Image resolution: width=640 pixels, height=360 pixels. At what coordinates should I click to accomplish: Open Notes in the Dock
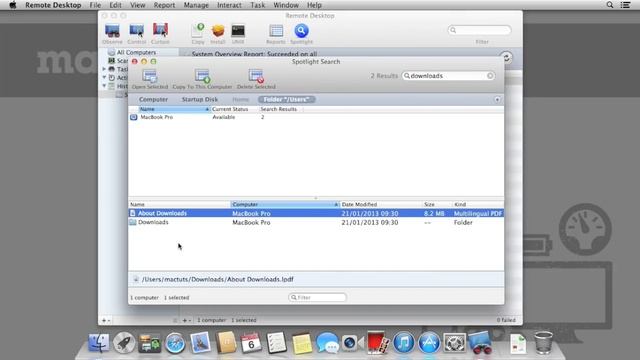pos(302,342)
